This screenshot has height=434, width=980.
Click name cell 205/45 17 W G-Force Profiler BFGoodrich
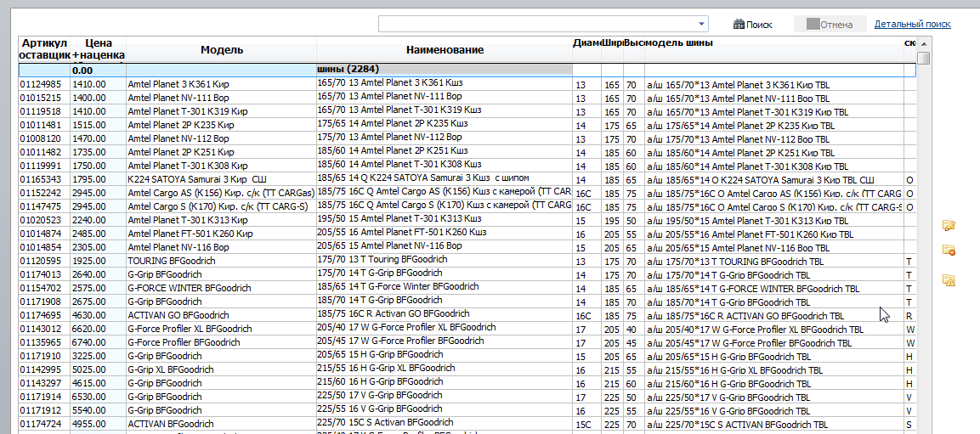click(445, 341)
